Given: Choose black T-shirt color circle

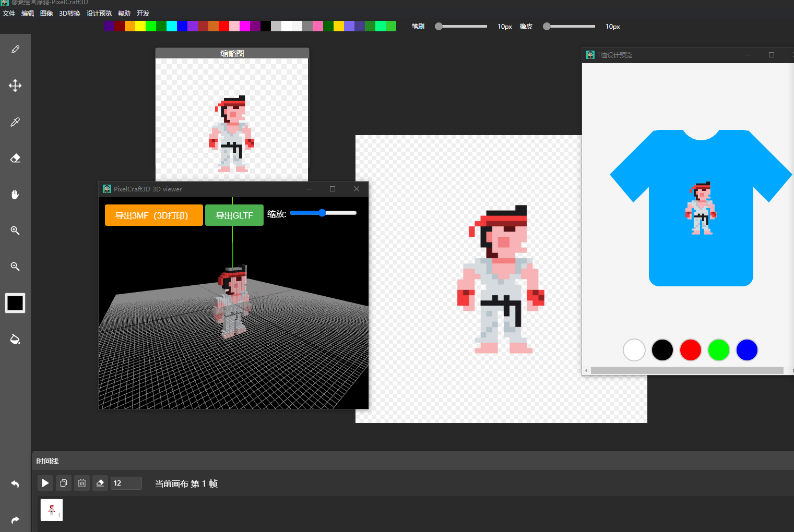Looking at the screenshot, I should 662,350.
